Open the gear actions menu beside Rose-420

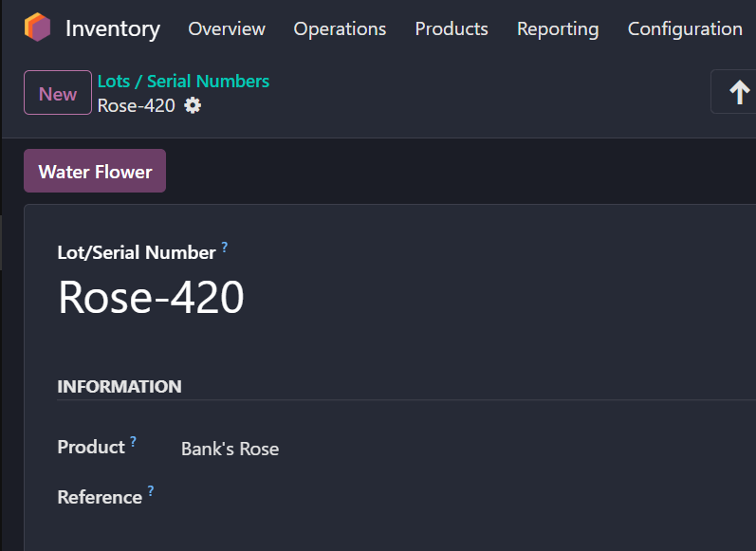point(193,105)
